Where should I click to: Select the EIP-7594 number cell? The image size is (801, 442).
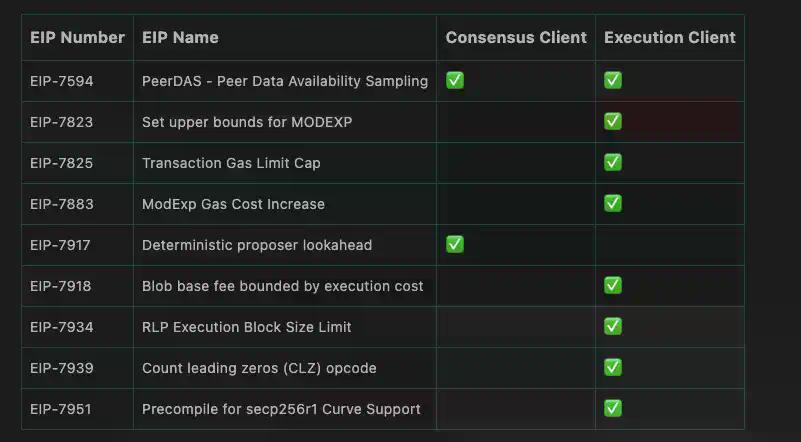point(62,81)
